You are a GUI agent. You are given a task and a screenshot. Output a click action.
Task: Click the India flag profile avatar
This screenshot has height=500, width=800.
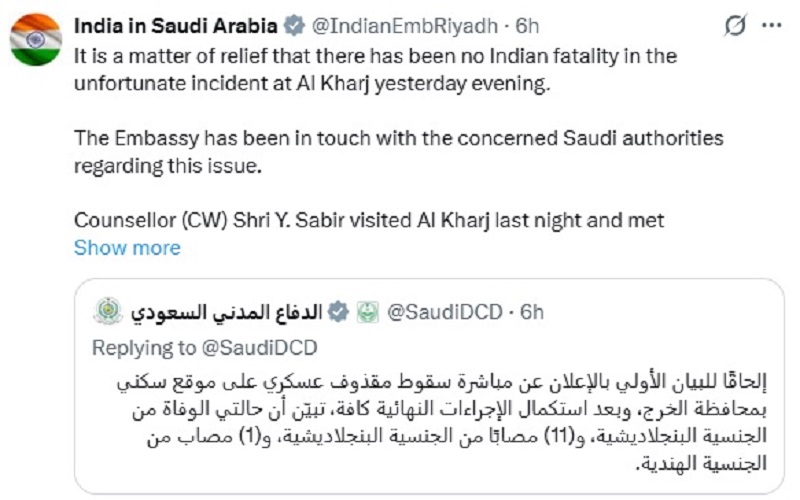point(36,40)
